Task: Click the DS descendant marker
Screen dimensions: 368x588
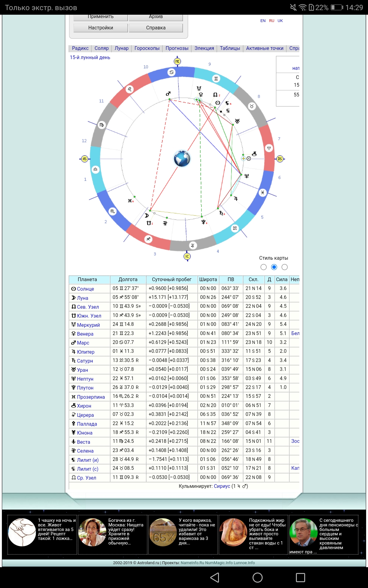Action: click(280, 159)
